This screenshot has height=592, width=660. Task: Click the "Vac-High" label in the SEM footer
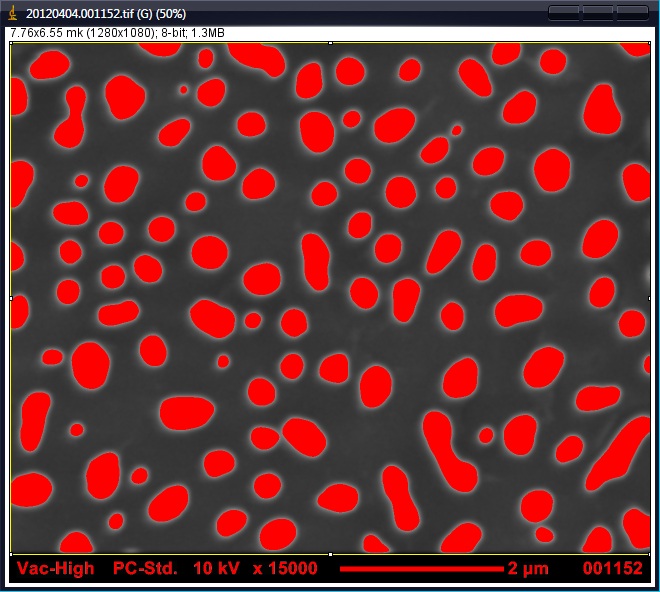[56, 568]
